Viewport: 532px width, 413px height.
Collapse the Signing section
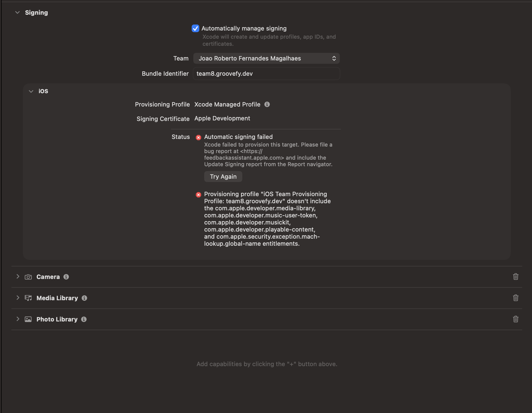pyautogui.click(x=17, y=13)
